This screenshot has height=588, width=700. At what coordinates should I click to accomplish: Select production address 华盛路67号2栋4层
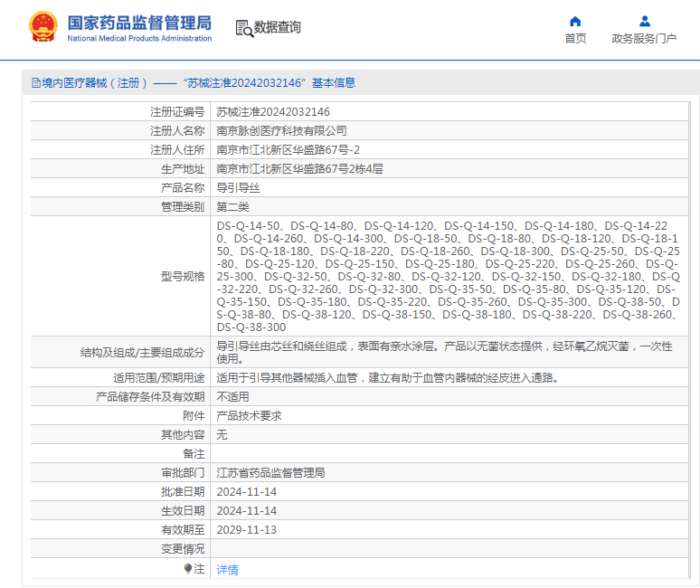[299, 169]
